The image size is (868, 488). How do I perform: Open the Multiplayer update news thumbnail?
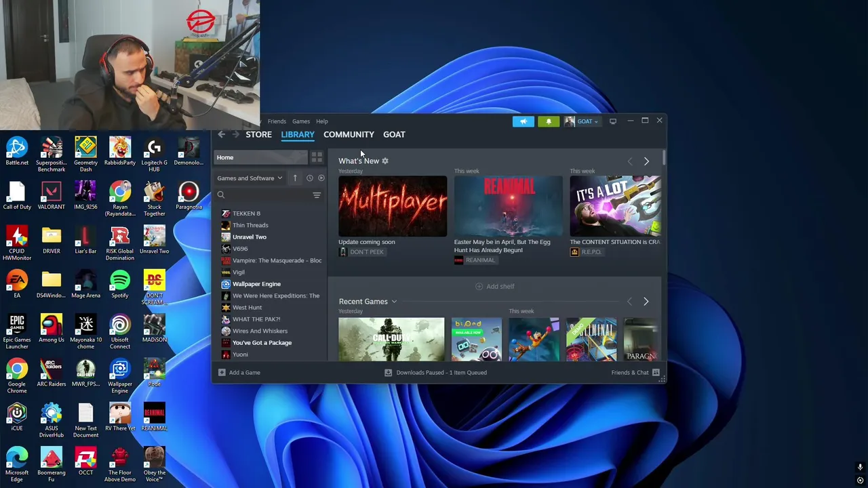(x=393, y=206)
